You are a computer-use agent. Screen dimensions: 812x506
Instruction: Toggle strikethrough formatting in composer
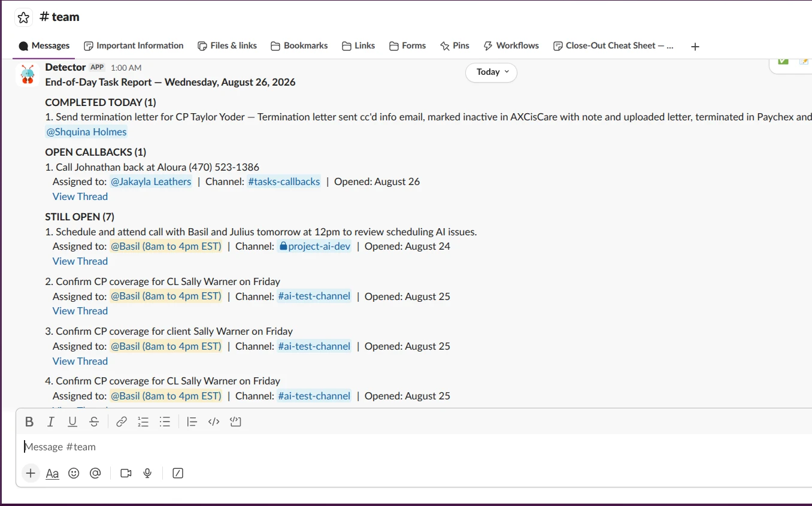[94, 422]
